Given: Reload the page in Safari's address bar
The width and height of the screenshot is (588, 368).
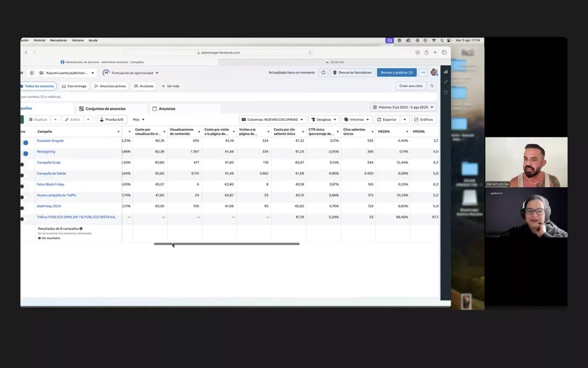Looking at the screenshot, I should (x=310, y=53).
